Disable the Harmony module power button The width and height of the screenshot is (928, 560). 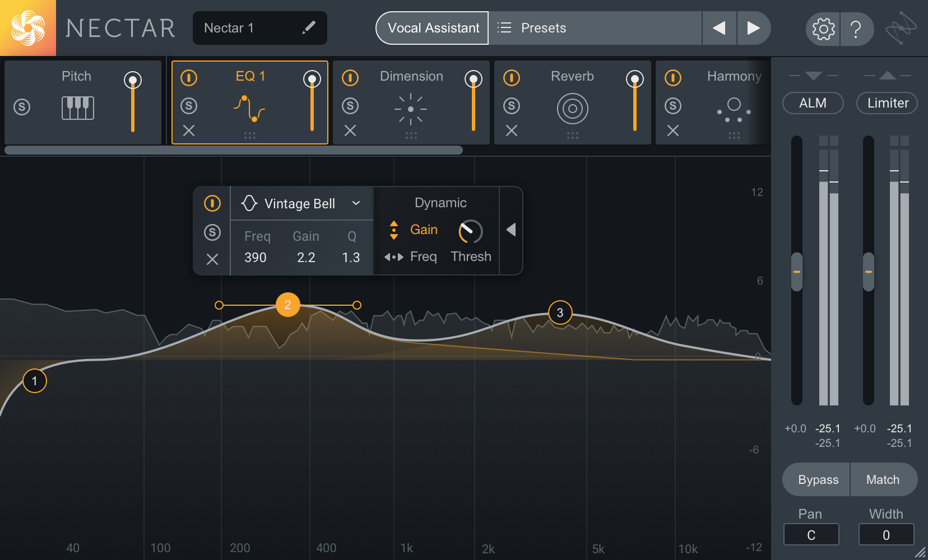[x=673, y=78]
